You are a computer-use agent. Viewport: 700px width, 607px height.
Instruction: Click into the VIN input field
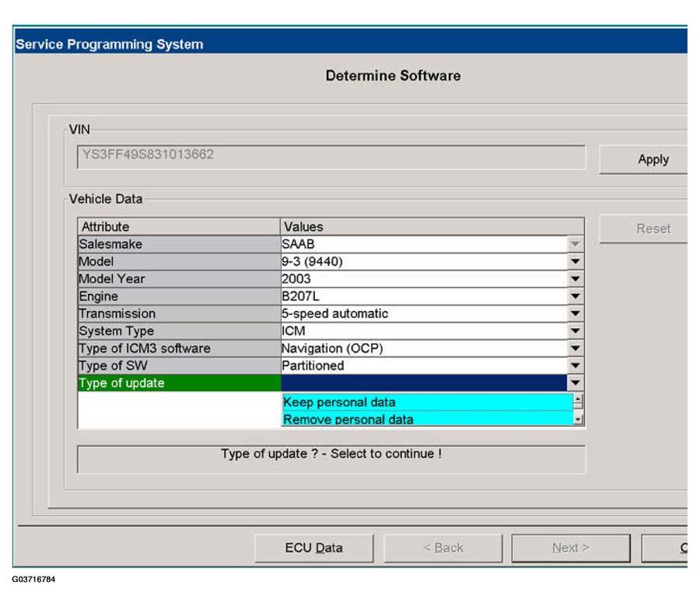(x=331, y=156)
